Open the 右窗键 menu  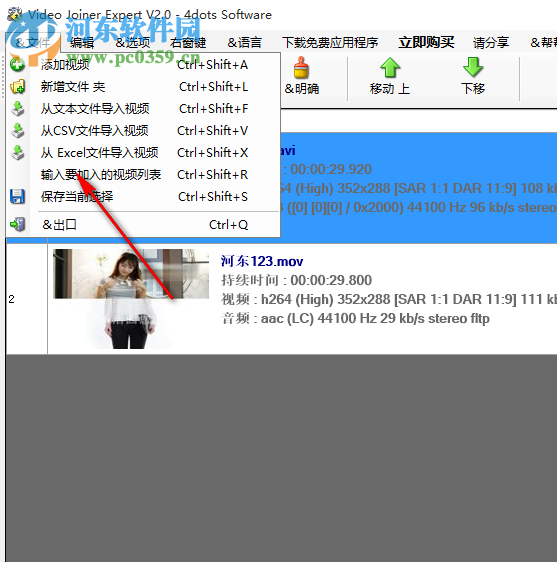point(188,43)
